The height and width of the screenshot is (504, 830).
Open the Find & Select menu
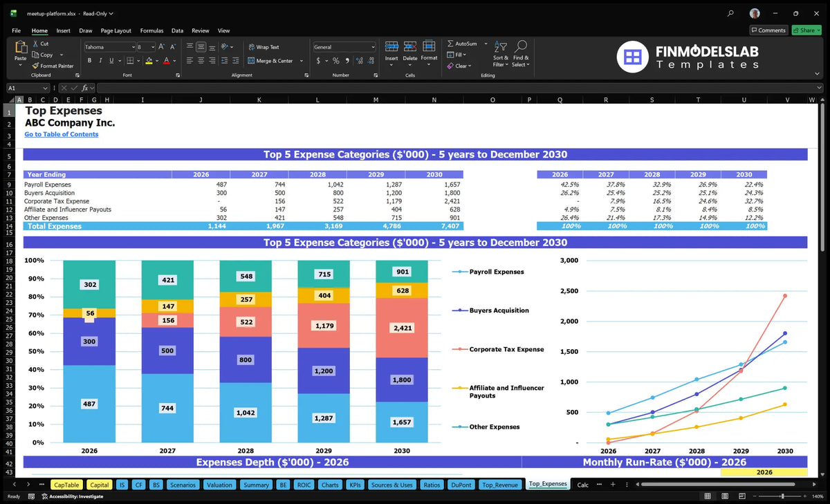(521, 53)
